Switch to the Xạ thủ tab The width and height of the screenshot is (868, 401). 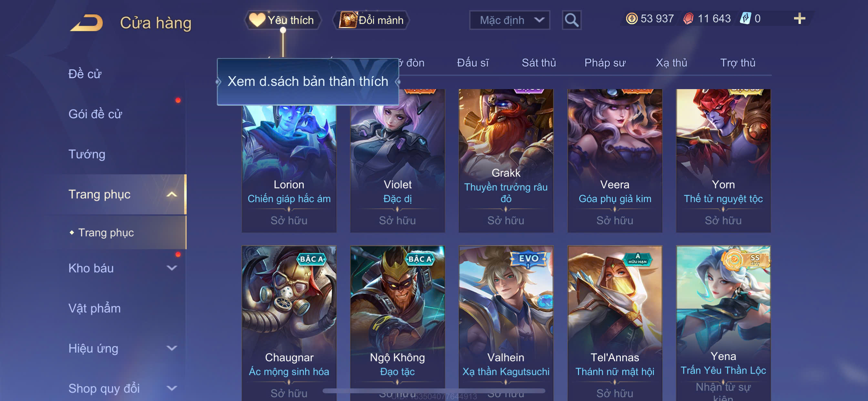point(671,63)
